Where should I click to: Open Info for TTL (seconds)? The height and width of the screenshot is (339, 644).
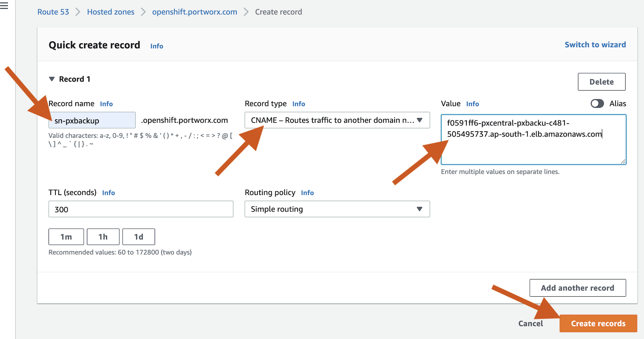click(108, 193)
